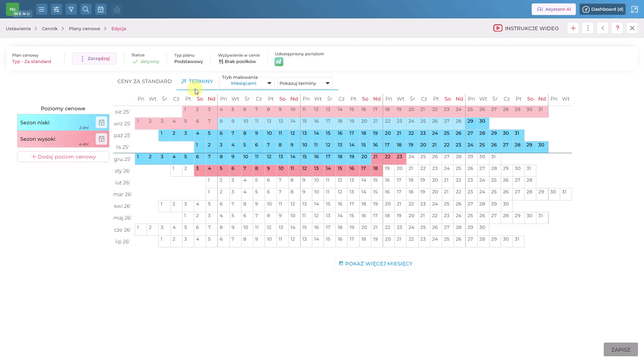The image size is (644, 362).
Task: Switch to CENY ZA STANDARD tab
Action: tap(145, 81)
